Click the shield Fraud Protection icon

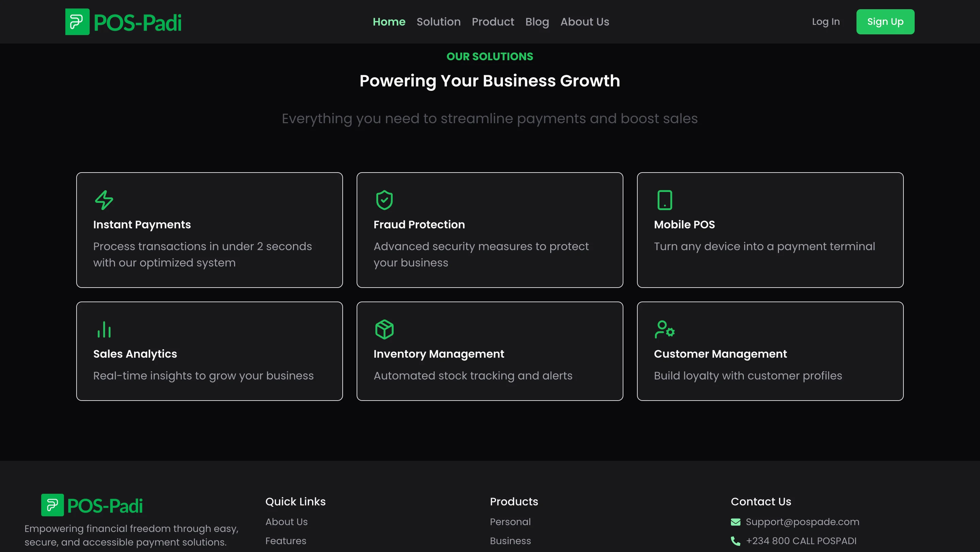(384, 200)
